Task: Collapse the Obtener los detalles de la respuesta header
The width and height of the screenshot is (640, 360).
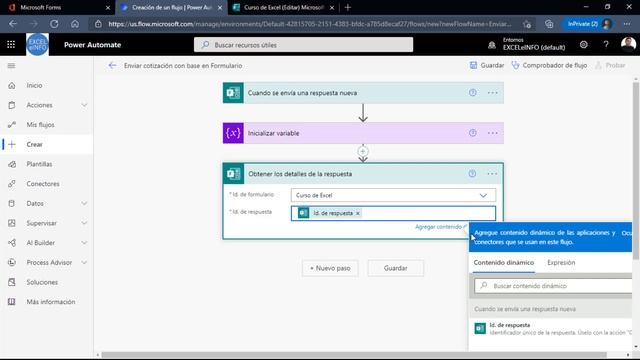Action: (363, 174)
